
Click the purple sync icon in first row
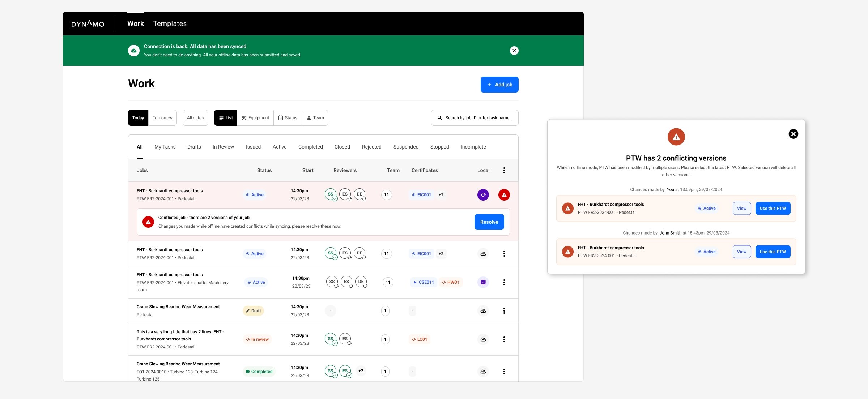(x=483, y=195)
